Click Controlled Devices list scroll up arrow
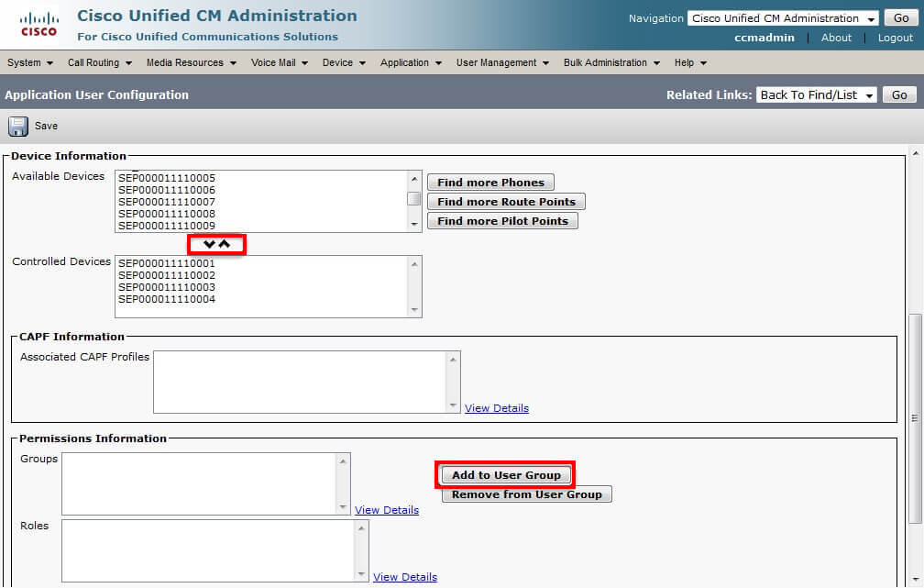924x588 pixels. (414, 264)
